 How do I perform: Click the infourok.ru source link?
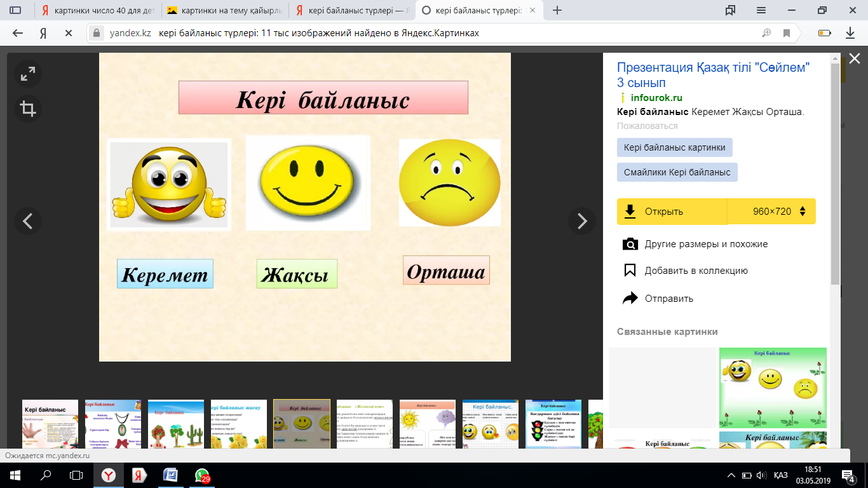(656, 98)
